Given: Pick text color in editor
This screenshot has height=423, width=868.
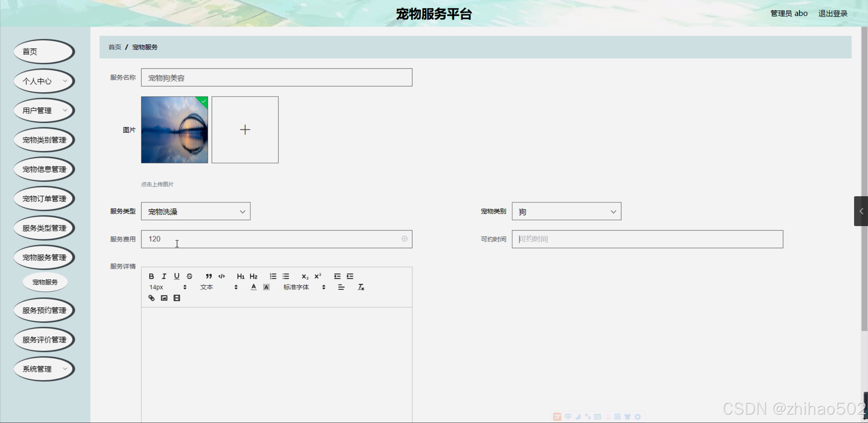Looking at the screenshot, I should pyautogui.click(x=253, y=287).
